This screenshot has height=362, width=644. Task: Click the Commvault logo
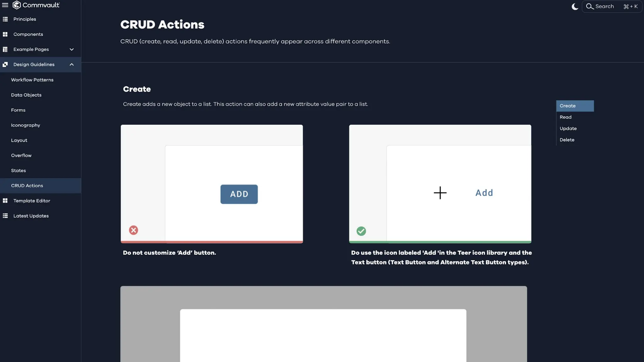pos(36,5)
